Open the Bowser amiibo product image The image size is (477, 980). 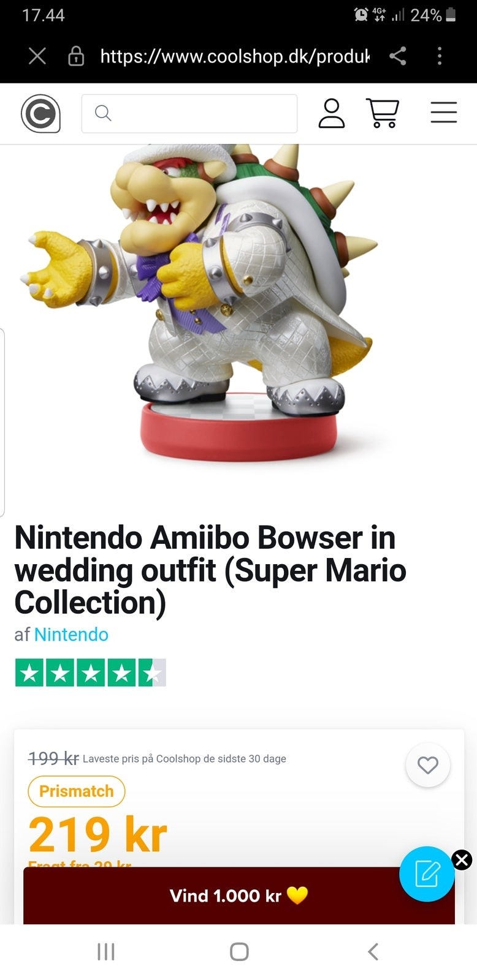coord(202,303)
